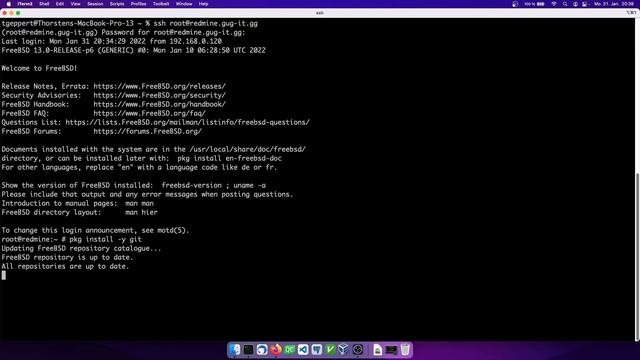Screen dimensions: 640x360
Task: Click the 'Last login' line
Action: pos(111,41)
